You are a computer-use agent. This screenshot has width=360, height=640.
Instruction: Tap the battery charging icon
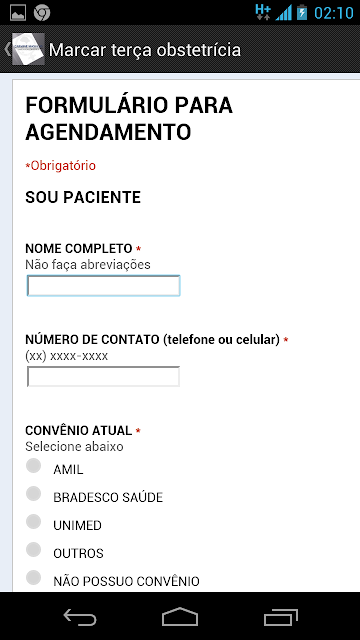click(x=302, y=12)
